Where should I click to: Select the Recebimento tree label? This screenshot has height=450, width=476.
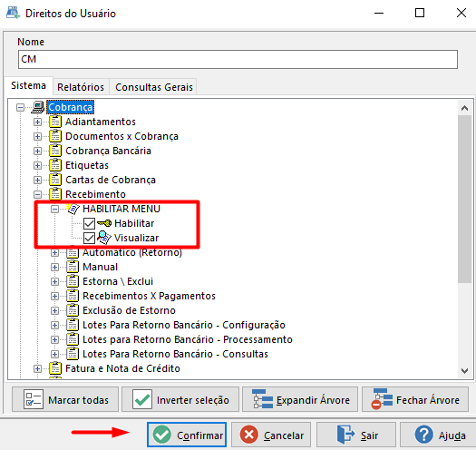tap(95, 194)
